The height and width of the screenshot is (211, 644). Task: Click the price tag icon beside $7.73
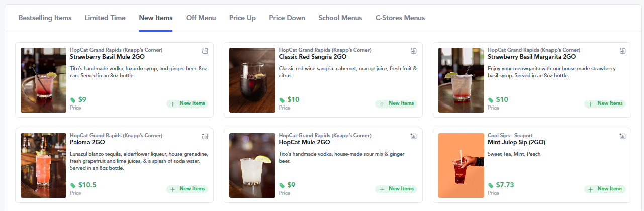[491, 185]
